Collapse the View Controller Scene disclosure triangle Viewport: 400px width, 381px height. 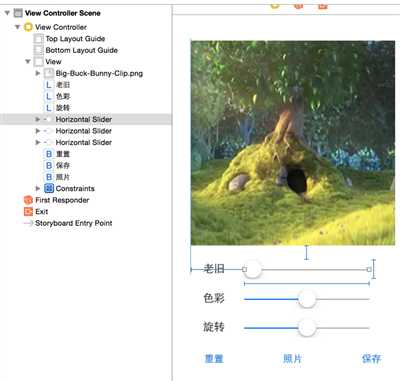tap(7, 13)
